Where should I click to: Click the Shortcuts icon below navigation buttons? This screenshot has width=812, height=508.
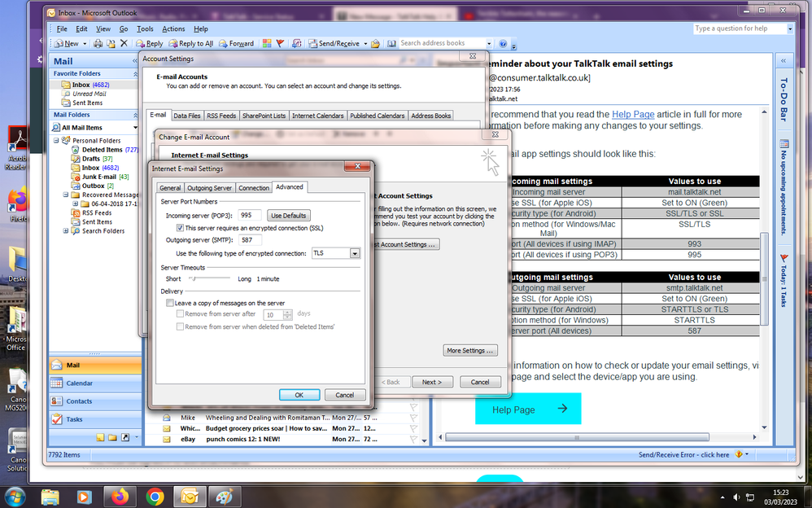tap(125, 437)
